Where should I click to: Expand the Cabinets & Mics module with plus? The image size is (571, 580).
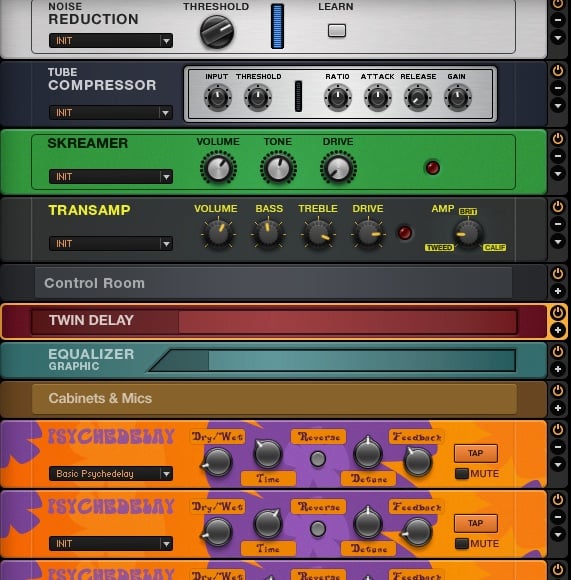click(x=558, y=408)
